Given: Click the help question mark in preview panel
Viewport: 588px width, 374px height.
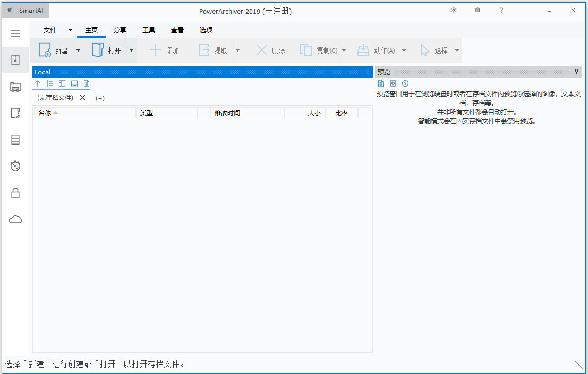Looking at the screenshot, I should coord(405,83).
